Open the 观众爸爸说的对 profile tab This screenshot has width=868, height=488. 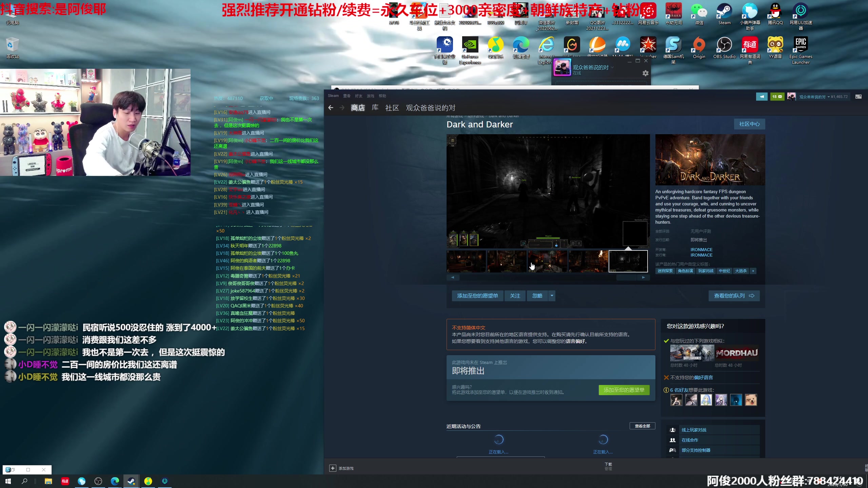(x=431, y=108)
